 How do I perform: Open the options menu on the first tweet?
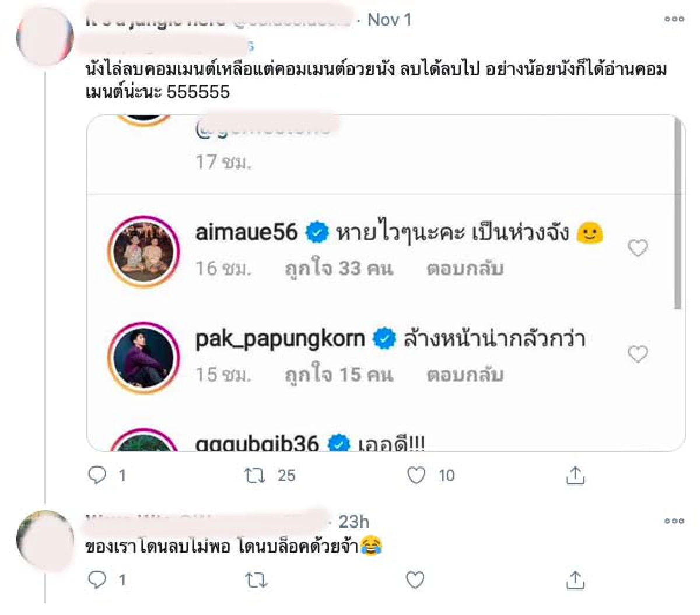(x=674, y=19)
